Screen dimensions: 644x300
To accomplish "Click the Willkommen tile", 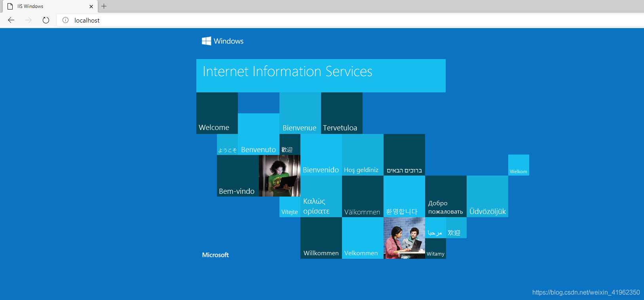I will 321,238.
